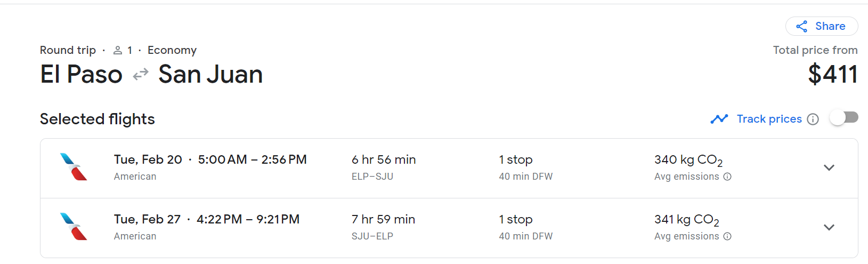868x264 pixels.
Task: Select the Tue, Feb 20 departure time
Action: click(x=252, y=159)
